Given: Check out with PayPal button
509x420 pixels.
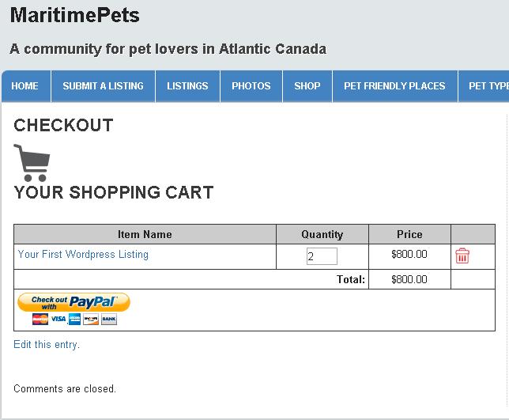Looking at the screenshot, I should click(x=74, y=302).
